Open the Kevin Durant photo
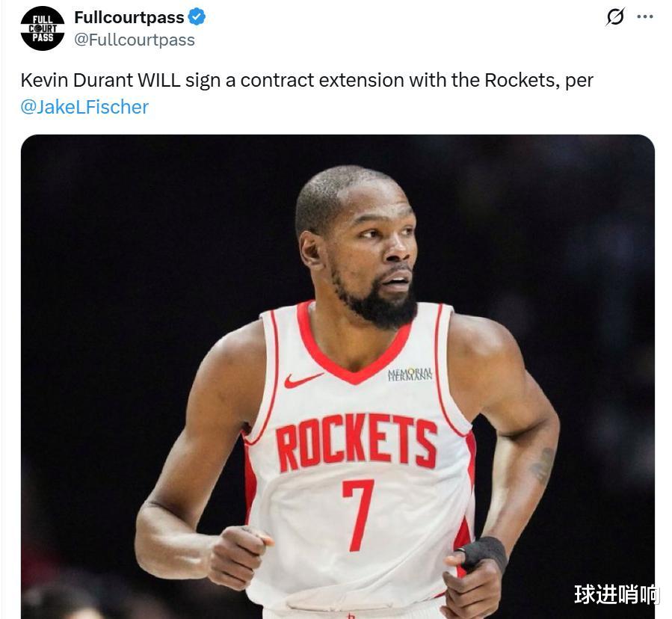The image size is (672, 619). (338, 376)
